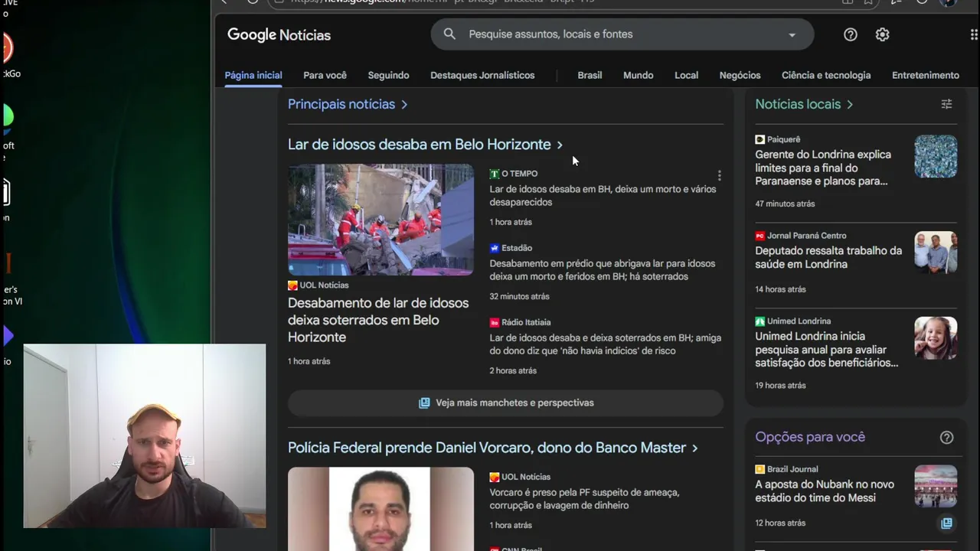Open the Google Notícias logo
This screenshot has width=980, height=551.
[x=279, y=34]
